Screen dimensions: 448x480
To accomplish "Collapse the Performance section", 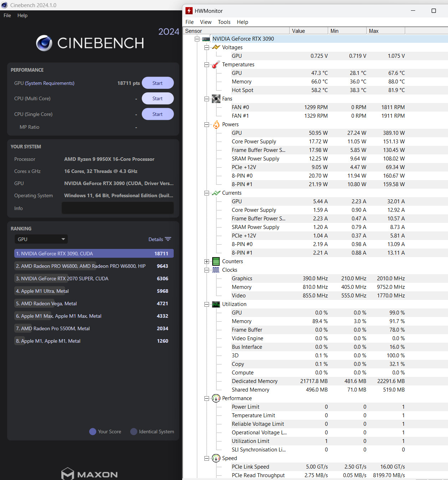I will click(x=207, y=398).
